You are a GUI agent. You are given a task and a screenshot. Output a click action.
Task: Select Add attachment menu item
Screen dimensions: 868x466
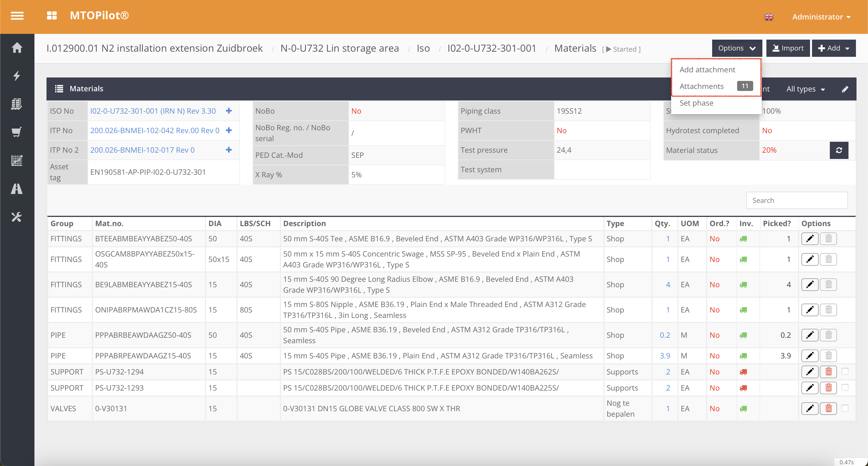click(707, 70)
